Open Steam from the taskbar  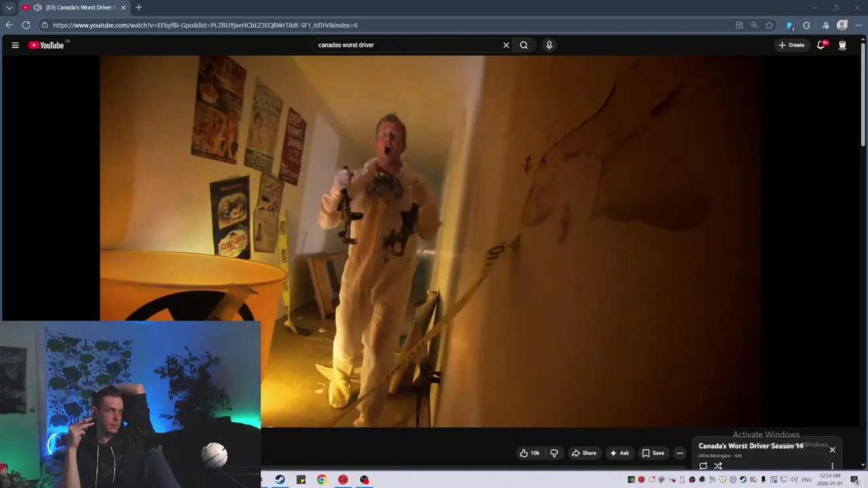(280, 480)
